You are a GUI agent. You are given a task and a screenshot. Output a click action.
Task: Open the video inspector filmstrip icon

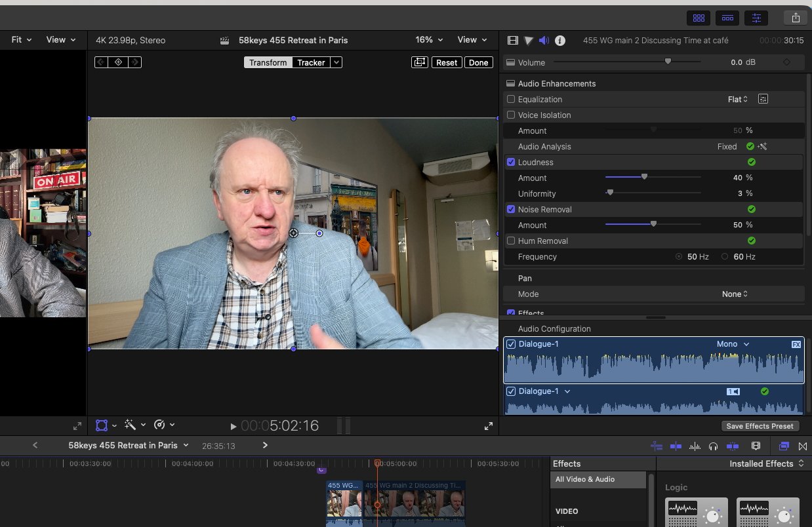(513, 41)
